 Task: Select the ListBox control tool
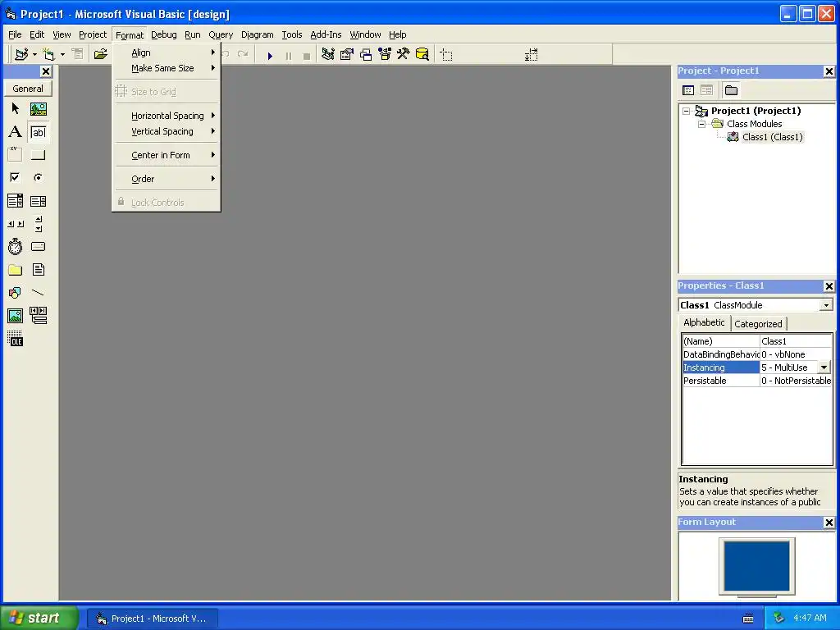[38, 201]
